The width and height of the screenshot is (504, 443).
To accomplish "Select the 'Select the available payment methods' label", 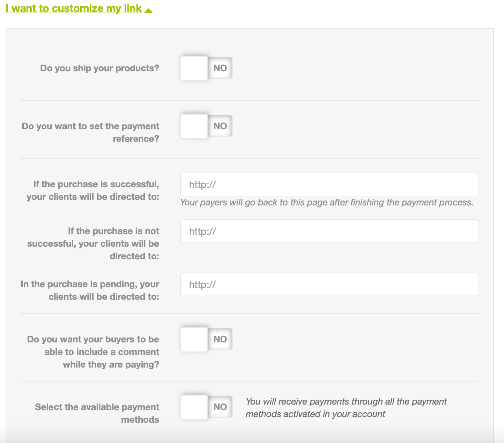I will point(97,413).
